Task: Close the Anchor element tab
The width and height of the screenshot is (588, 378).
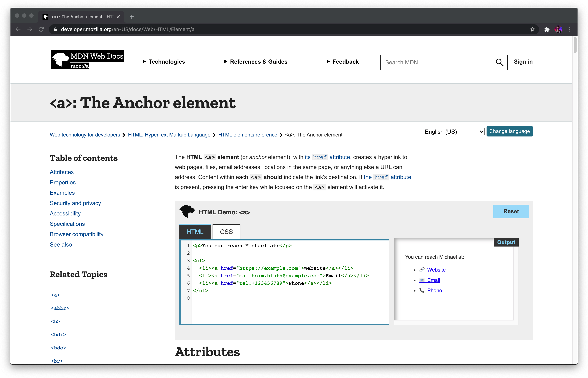Action: [x=118, y=17]
